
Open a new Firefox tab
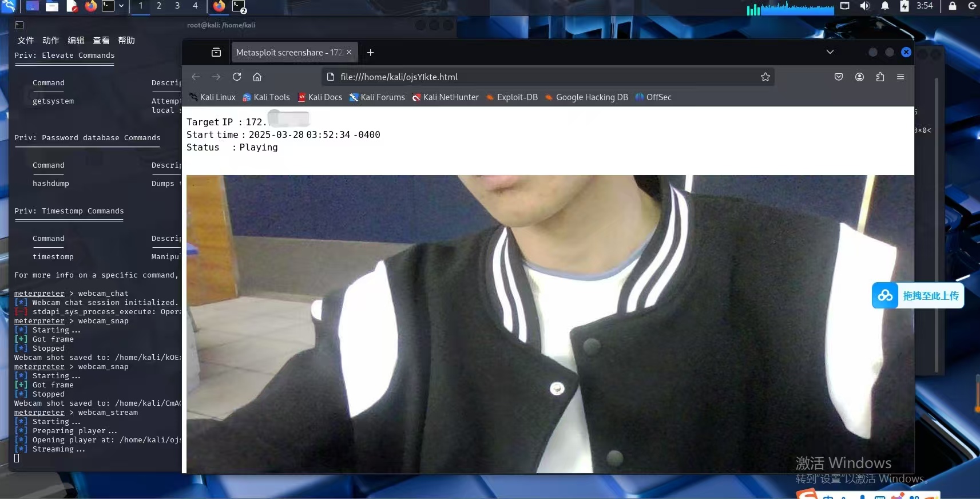point(370,53)
